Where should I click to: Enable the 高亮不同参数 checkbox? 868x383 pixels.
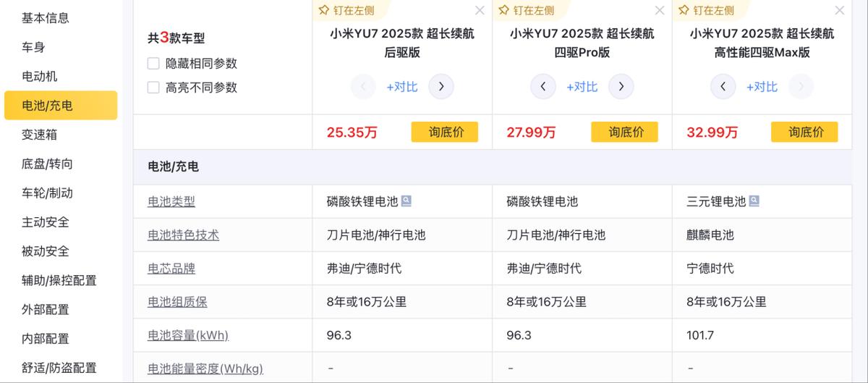153,88
